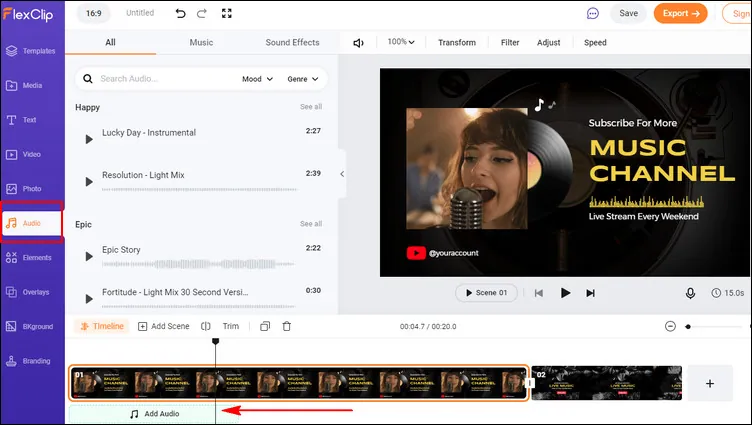The image size is (752, 425).
Task: Open the Genre filter dropdown
Action: (303, 79)
